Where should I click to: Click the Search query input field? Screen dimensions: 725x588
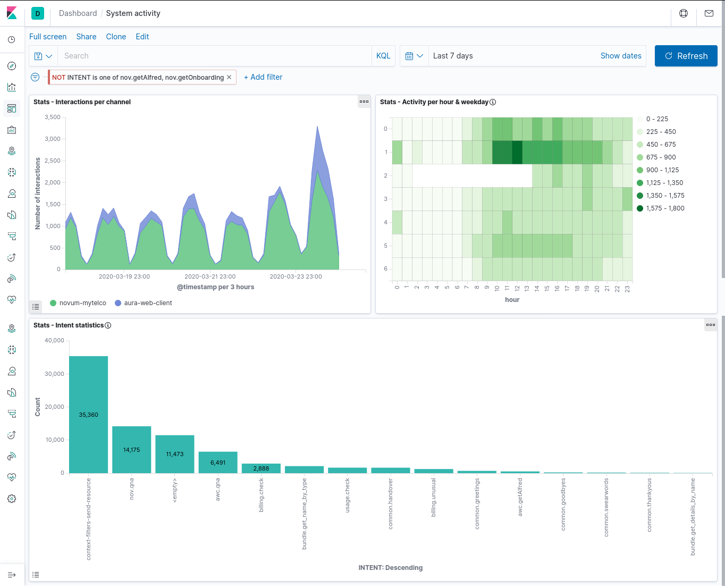tap(215, 56)
